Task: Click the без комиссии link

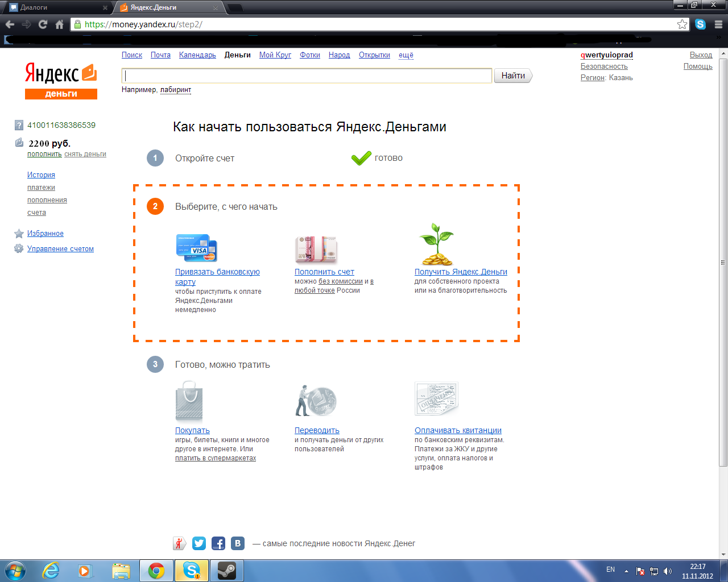Action: pyautogui.click(x=341, y=281)
